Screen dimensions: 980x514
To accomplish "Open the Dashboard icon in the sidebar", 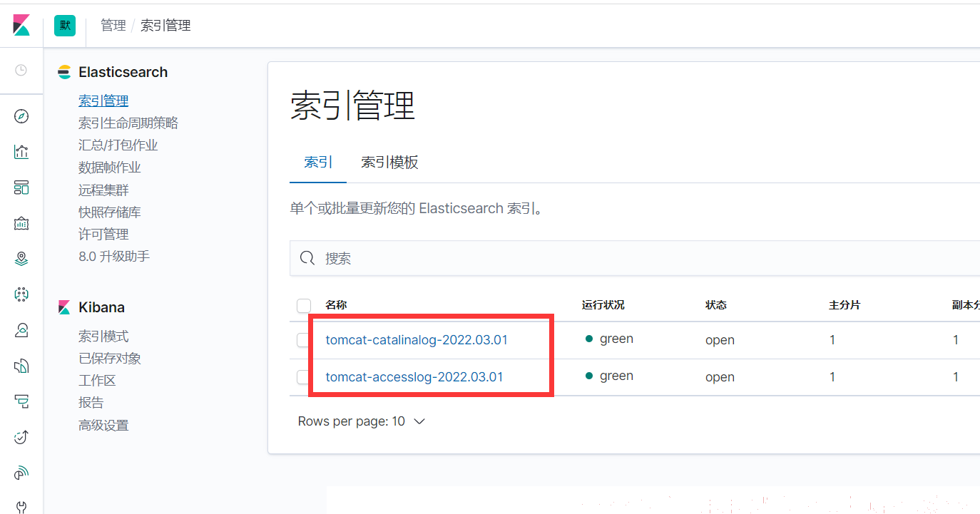I will [21, 187].
